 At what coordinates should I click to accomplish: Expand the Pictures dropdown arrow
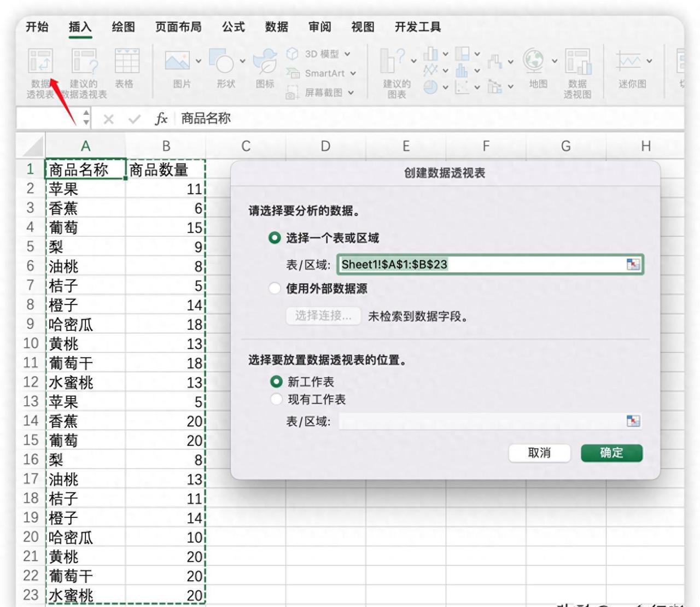point(199,61)
